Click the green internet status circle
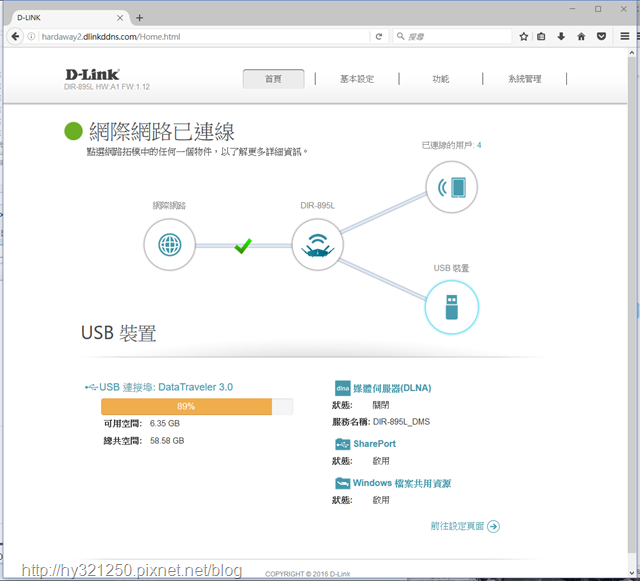640x581 pixels. tap(73, 131)
